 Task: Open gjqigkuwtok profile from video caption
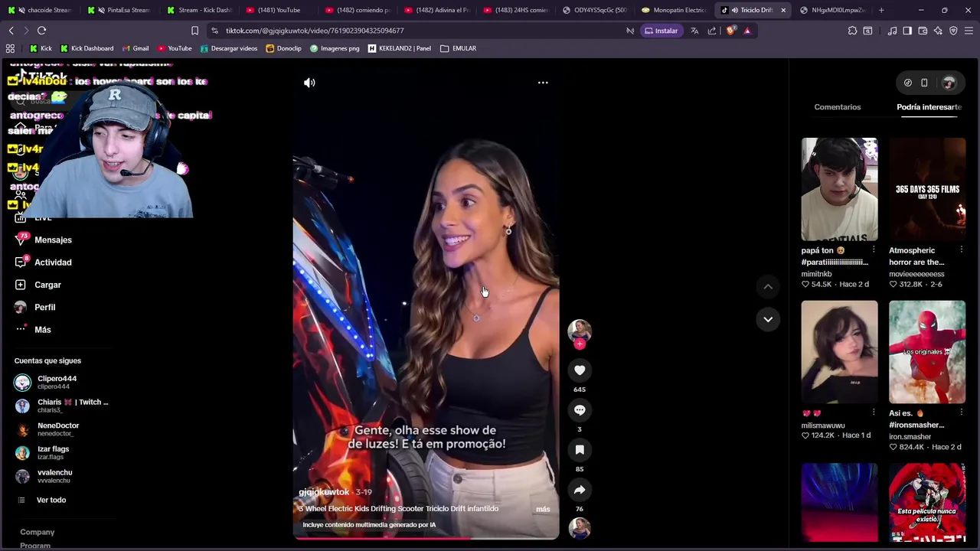[324, 492]
